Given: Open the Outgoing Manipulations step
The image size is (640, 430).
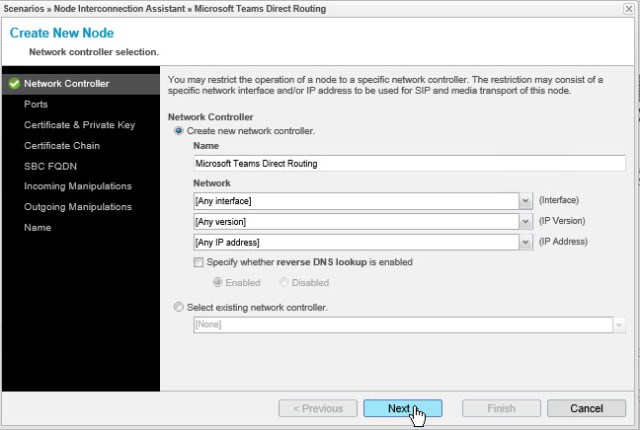Looking at the screenshot, I should pos(77,207).
